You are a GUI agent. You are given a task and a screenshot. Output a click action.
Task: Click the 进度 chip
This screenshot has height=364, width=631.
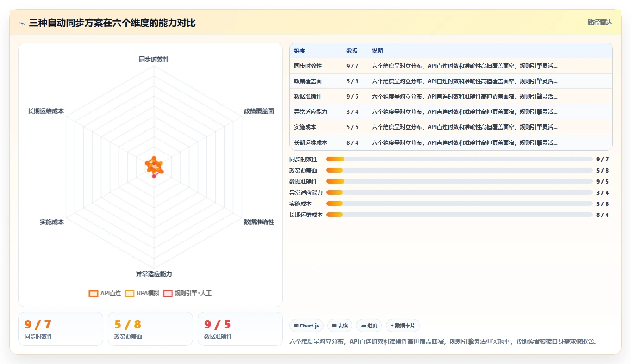click(369, 326)
